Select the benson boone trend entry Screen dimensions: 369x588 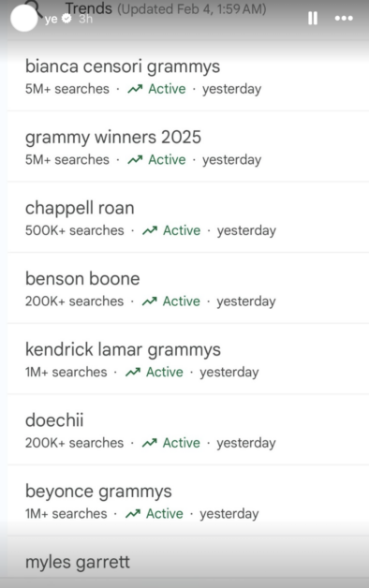coord(188,288)
